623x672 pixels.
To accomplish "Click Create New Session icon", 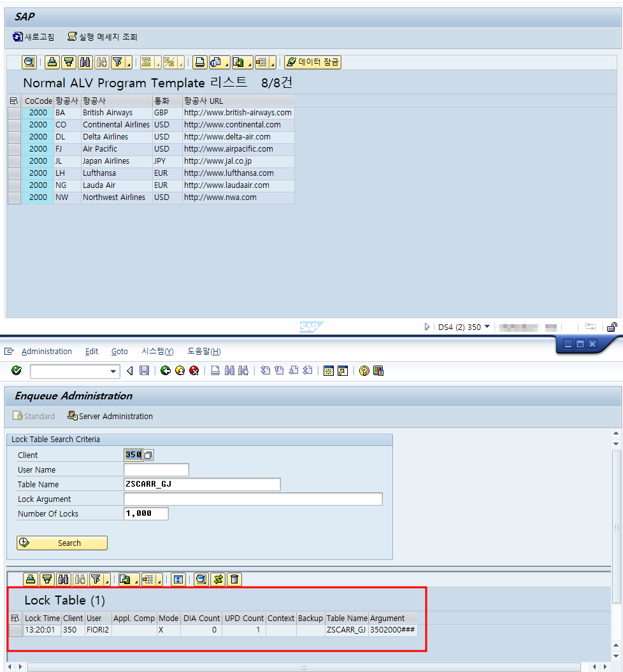I will coord(329,371).
